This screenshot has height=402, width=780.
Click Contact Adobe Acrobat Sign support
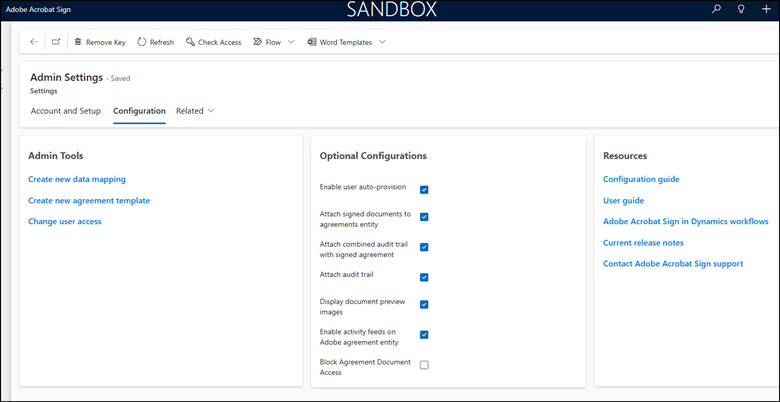point(673,264)
